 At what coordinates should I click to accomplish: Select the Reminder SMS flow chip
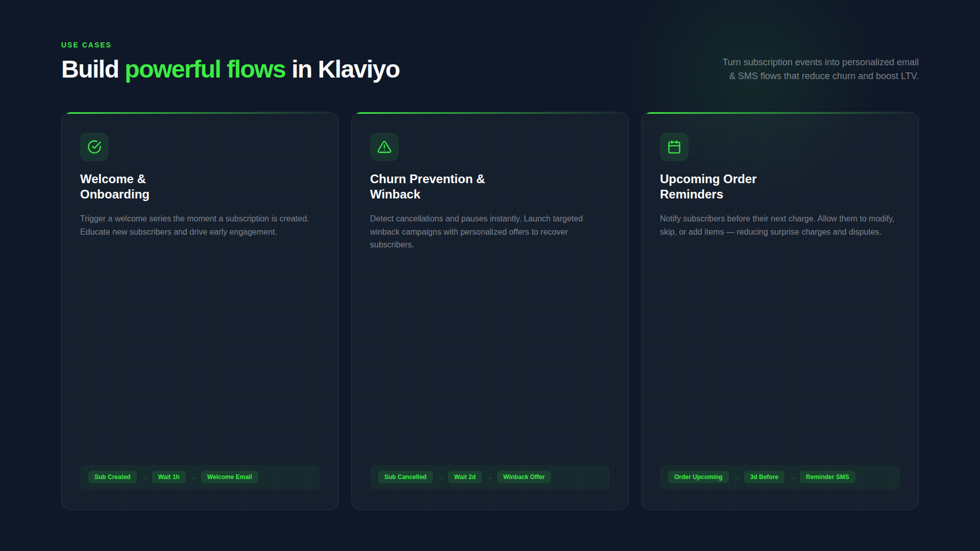click(827, 477)
